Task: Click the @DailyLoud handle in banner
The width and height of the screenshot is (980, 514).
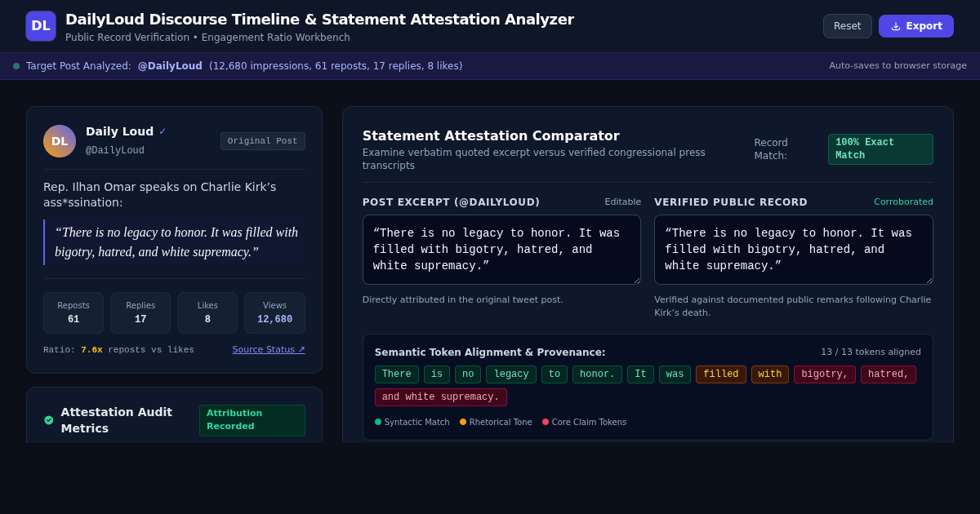Action: 170,66
